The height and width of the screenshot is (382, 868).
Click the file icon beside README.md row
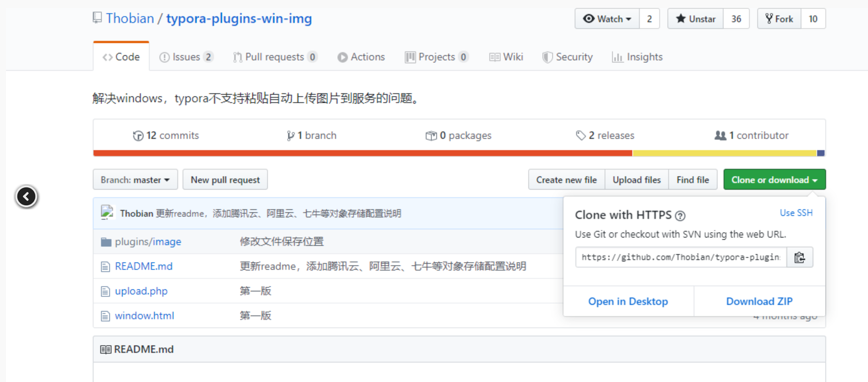click(x=105, y=267)
